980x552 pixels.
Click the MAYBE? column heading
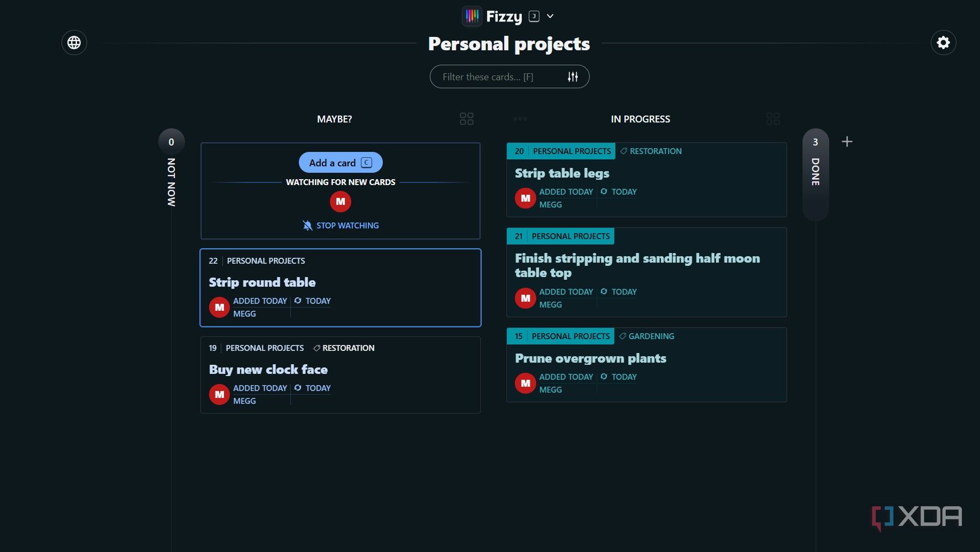click(334, 119)
